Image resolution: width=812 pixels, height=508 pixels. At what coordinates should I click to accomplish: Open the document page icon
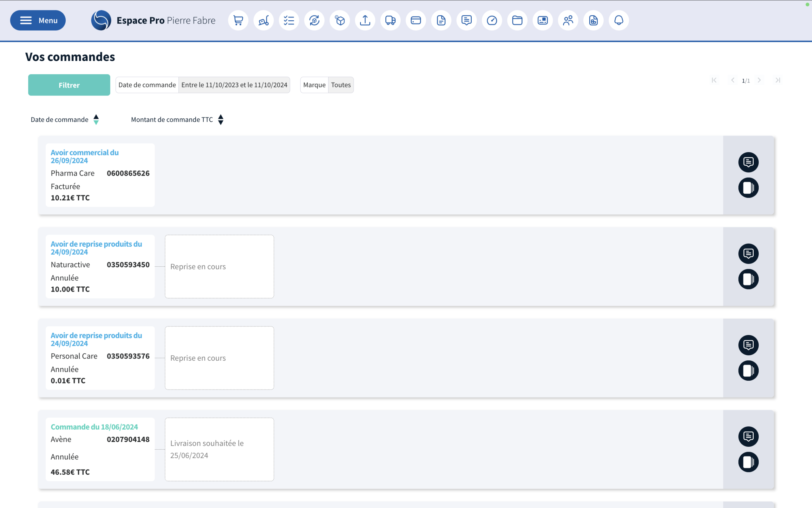441,21
